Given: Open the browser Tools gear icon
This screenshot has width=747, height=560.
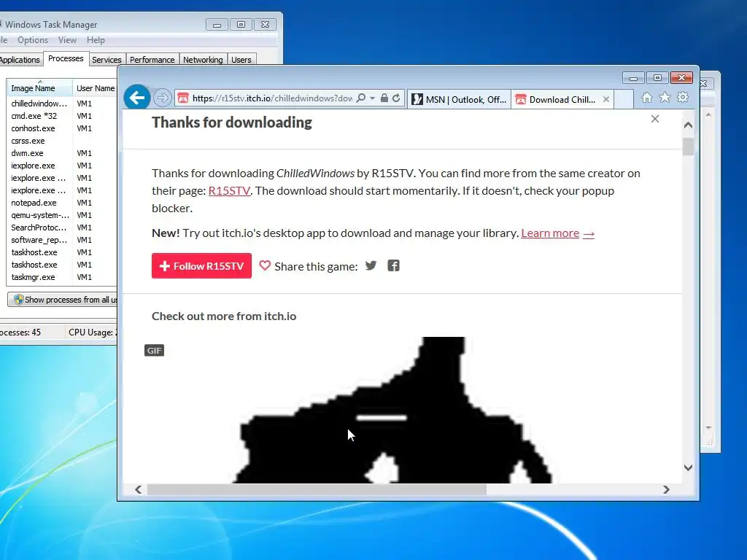Looking at the screenshot, I should coord(683,97).
